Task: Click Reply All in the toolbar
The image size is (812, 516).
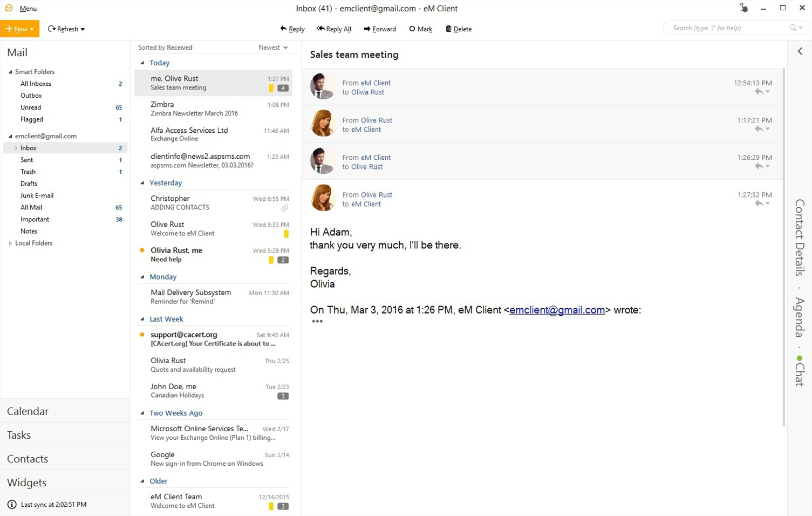Action: click(334, 29)
